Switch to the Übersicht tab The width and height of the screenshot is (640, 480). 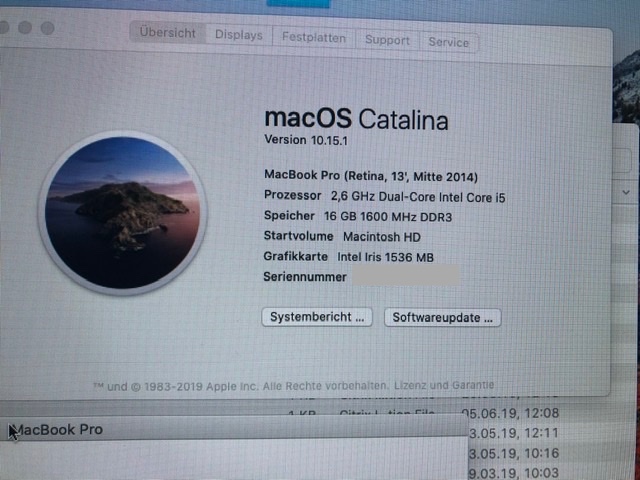pyautogui.click(x=167, y=33)
